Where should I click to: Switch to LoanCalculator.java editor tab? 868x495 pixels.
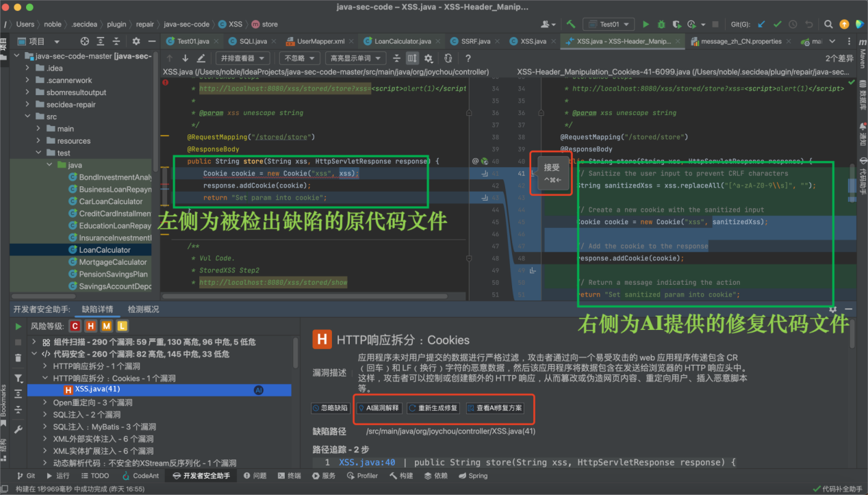tap(403, 41)
